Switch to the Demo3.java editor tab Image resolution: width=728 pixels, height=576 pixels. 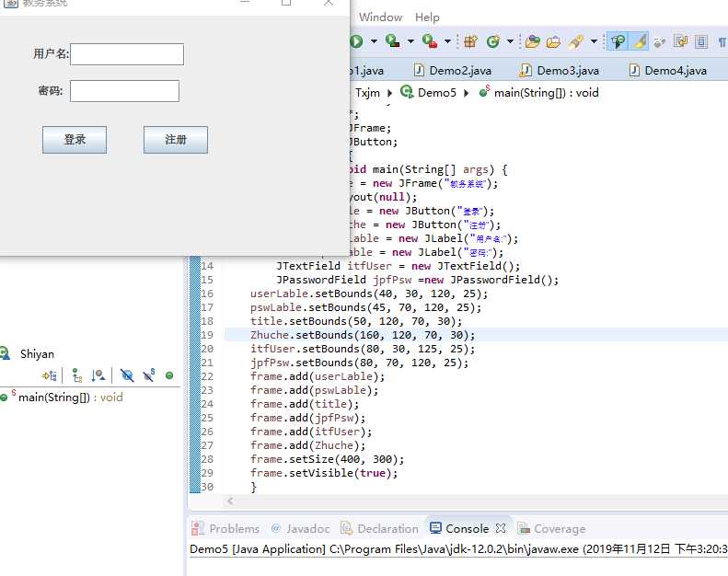(x=560, y=71)
